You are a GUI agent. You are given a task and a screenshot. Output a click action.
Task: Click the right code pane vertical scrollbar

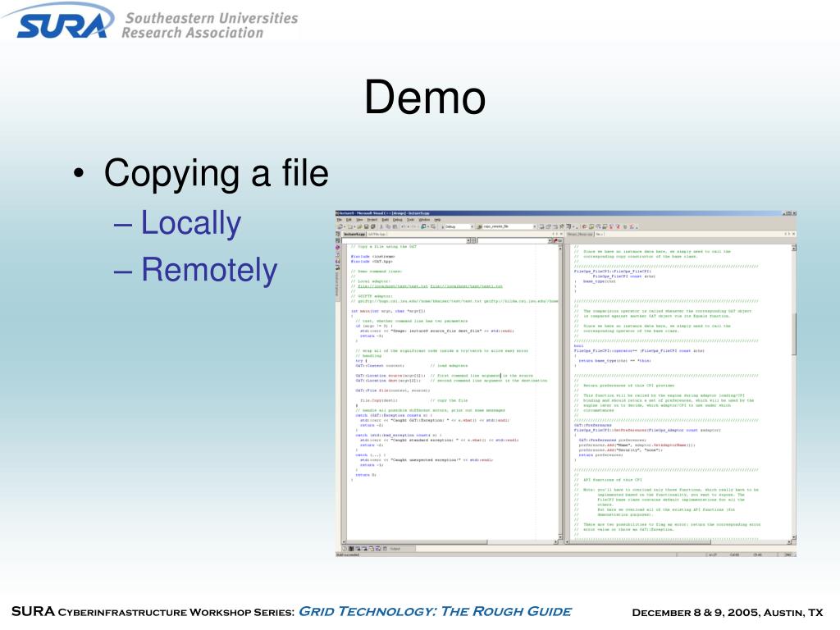[792, 345]
